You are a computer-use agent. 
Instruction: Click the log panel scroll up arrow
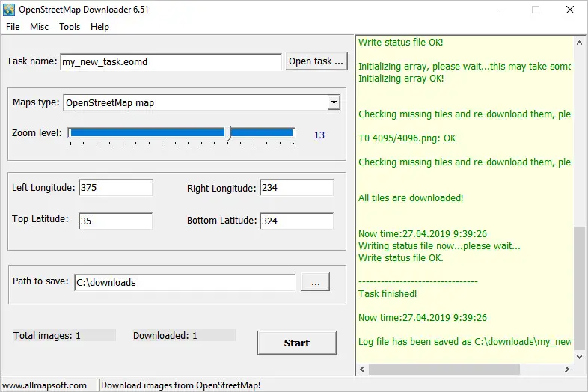pyautogui.click(x=579, y=43)
